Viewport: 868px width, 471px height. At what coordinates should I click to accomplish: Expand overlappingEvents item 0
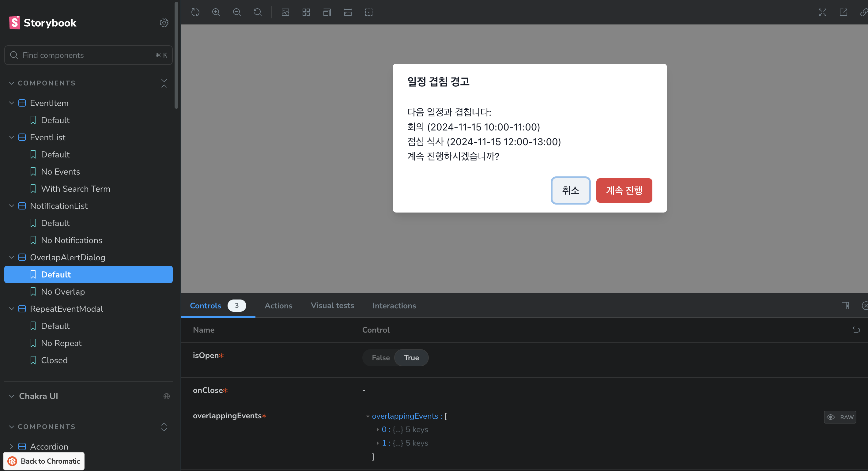(378, 430)
